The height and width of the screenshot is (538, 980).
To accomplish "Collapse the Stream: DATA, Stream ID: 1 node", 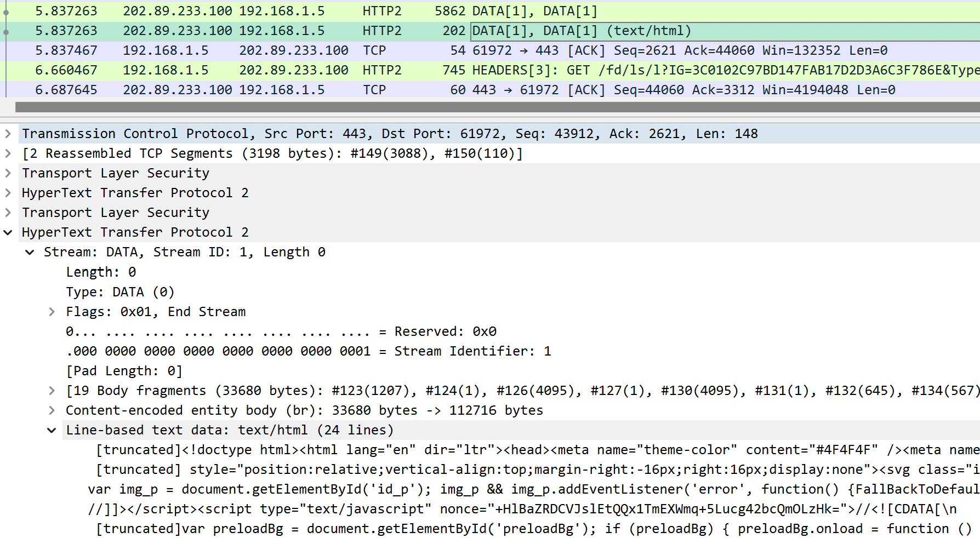I will [30, 252].
